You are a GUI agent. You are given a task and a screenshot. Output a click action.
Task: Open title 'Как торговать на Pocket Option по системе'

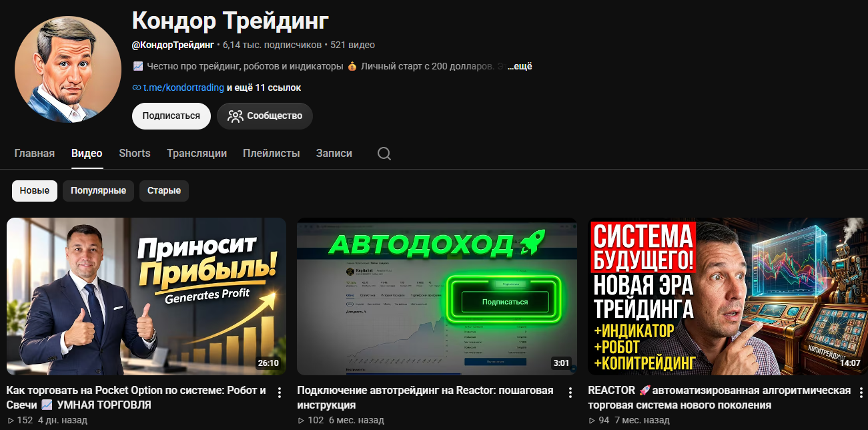click(136, 397)
